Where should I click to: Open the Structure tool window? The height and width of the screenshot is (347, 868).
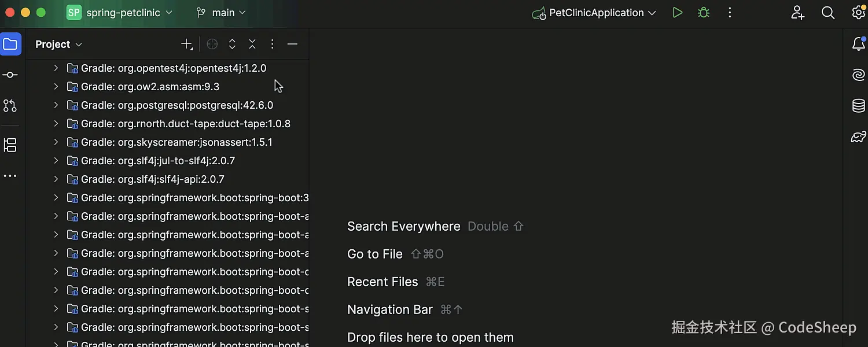click(x=10, y=145)
